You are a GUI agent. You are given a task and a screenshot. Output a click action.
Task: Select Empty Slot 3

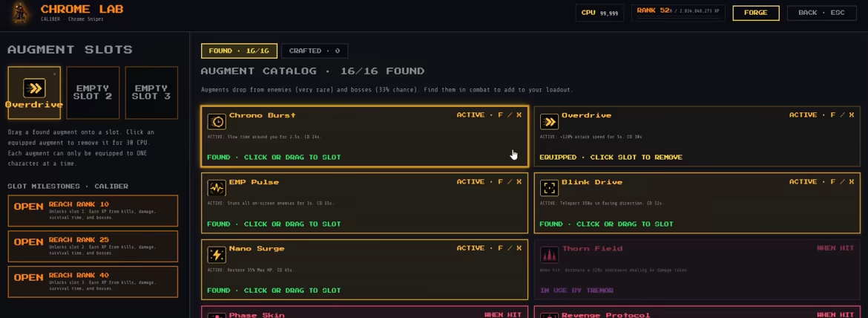(151, 93)
